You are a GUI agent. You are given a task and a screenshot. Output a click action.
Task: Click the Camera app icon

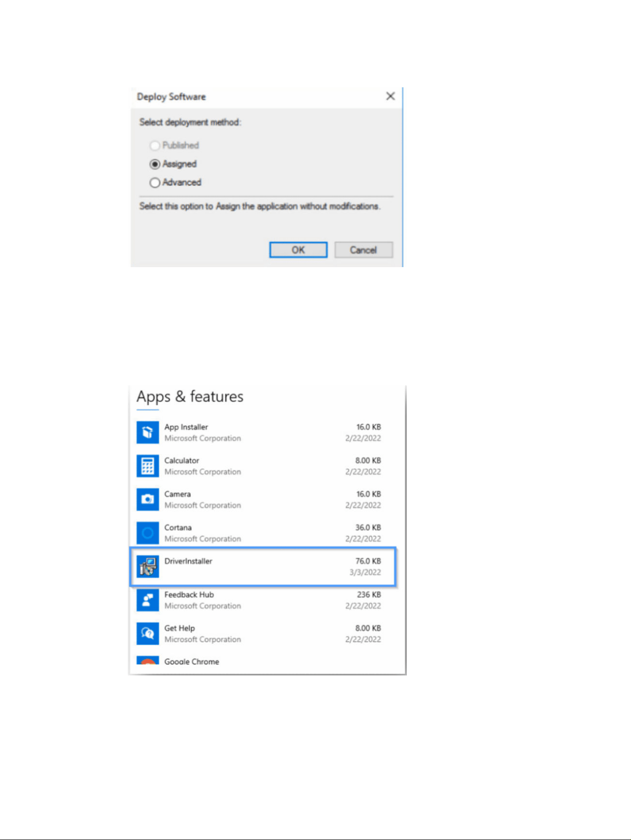148,499
